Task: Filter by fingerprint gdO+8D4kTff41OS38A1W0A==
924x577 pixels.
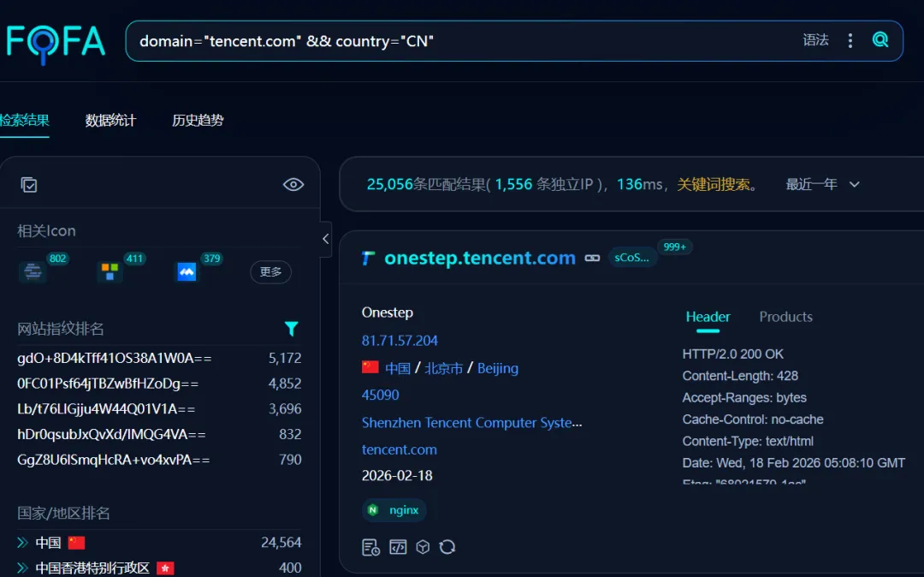Action: tap(115, 359)
